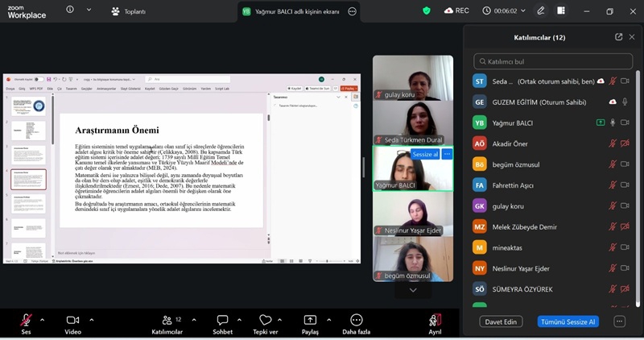Select begüm özmusul's video thumbnail

413,259
